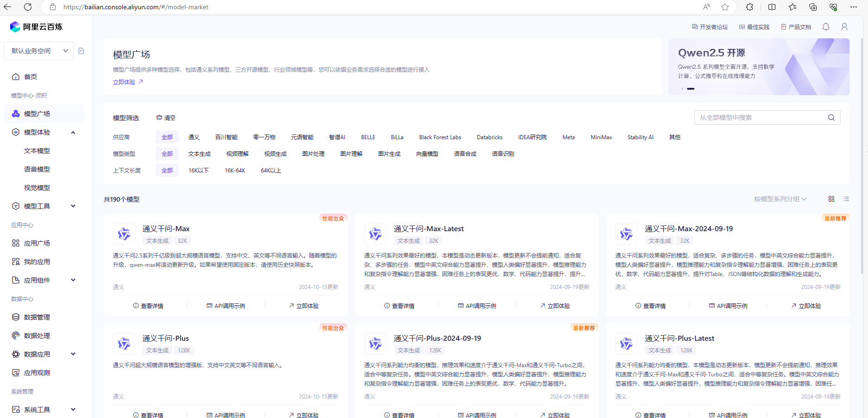
Task: Expand the 系统工具 sidebar section
Action: 73,410
